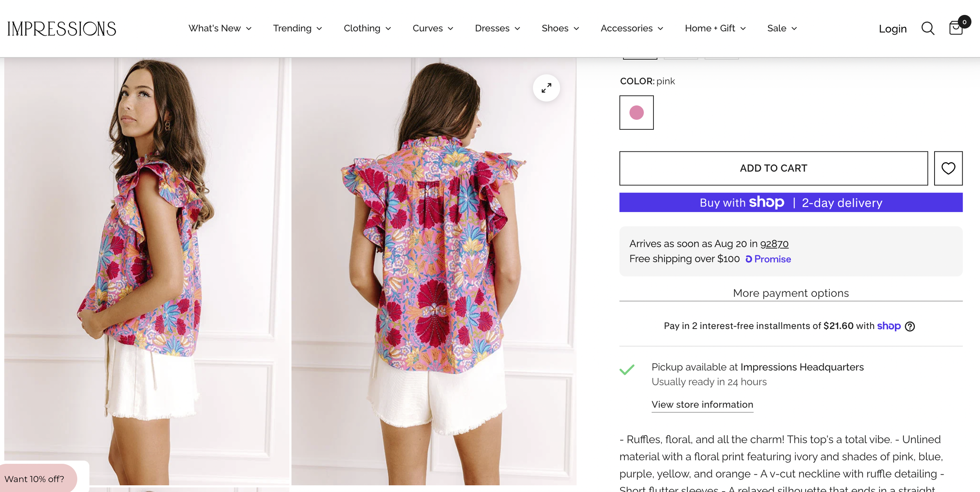Screen dimensions: 980x492
Task: Select the pink color swatch
Action: (x=636, y=113)
